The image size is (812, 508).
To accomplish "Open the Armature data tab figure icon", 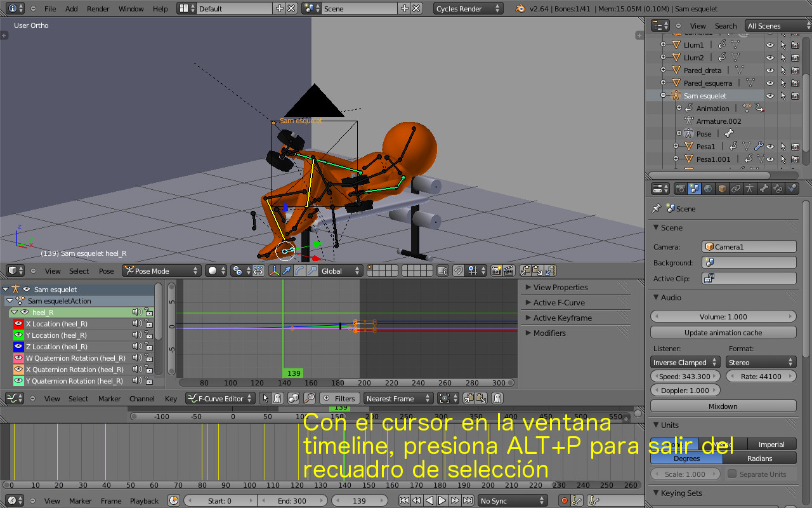I will pyautogui.click(x=750, y=189).
